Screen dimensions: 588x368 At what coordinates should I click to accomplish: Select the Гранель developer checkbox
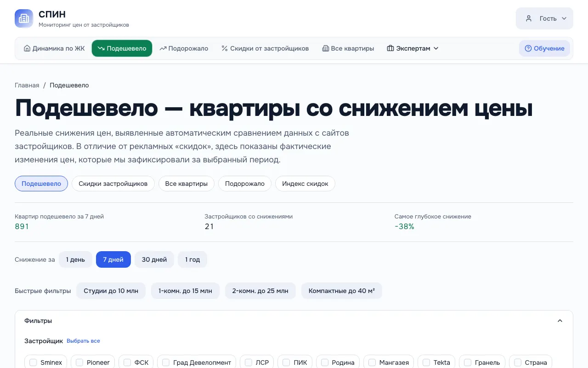point(468,362)
